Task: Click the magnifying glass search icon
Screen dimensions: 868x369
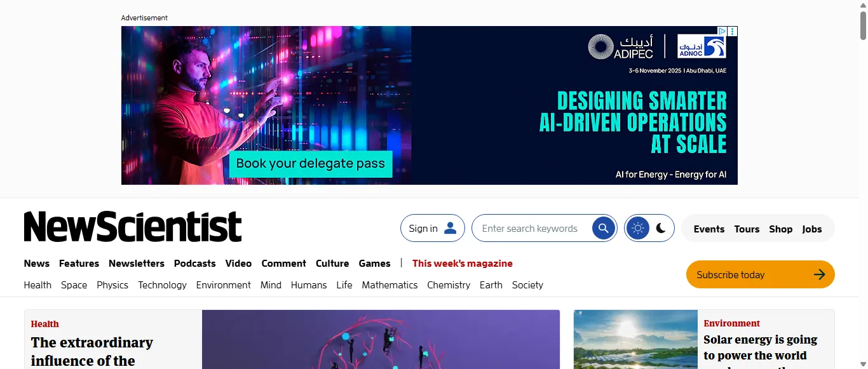Action: pyautogui.click(x=604, y=228)
